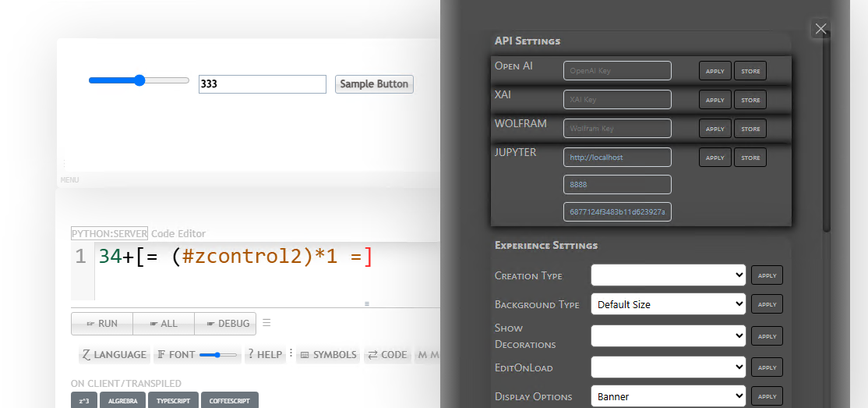Close the settings panel with X
Screen dimensions: 868x408
(x=820, y=30)
